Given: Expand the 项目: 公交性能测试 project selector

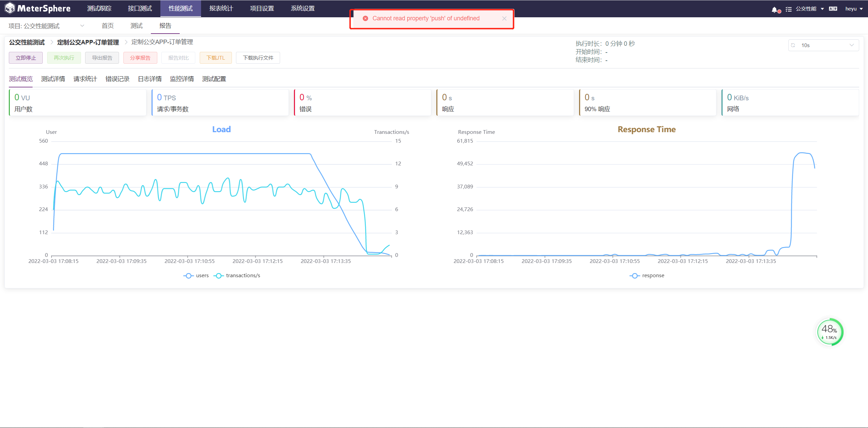Looking at the screenshot, I should [x=46, y=26].
